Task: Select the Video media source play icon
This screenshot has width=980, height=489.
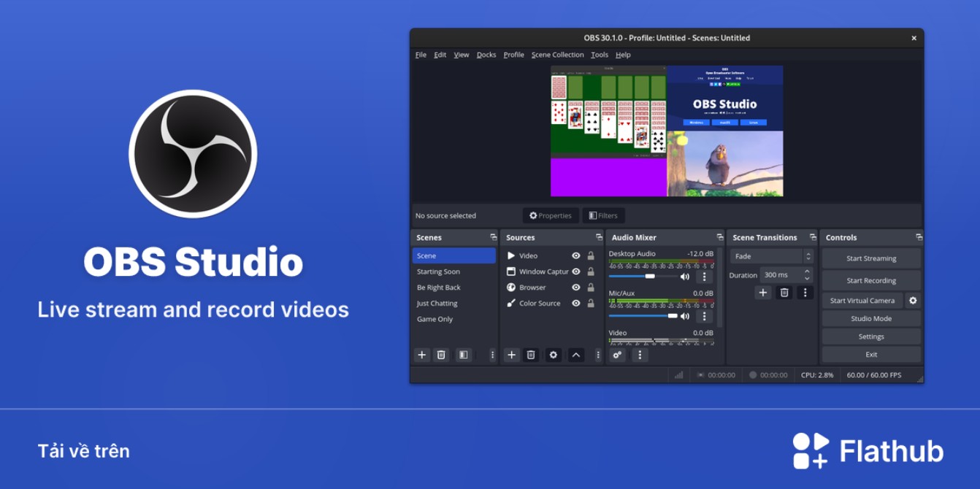Action: [x=511, y=255]
